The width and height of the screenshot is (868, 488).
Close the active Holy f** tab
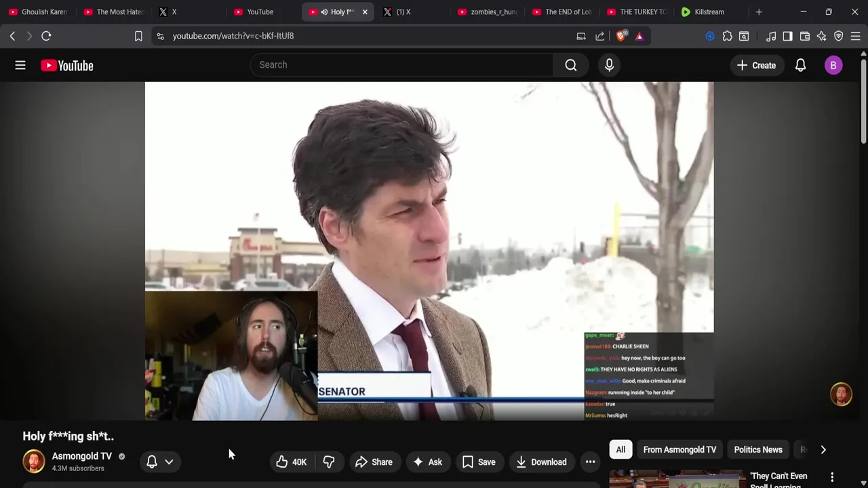[x=365, y=12]
